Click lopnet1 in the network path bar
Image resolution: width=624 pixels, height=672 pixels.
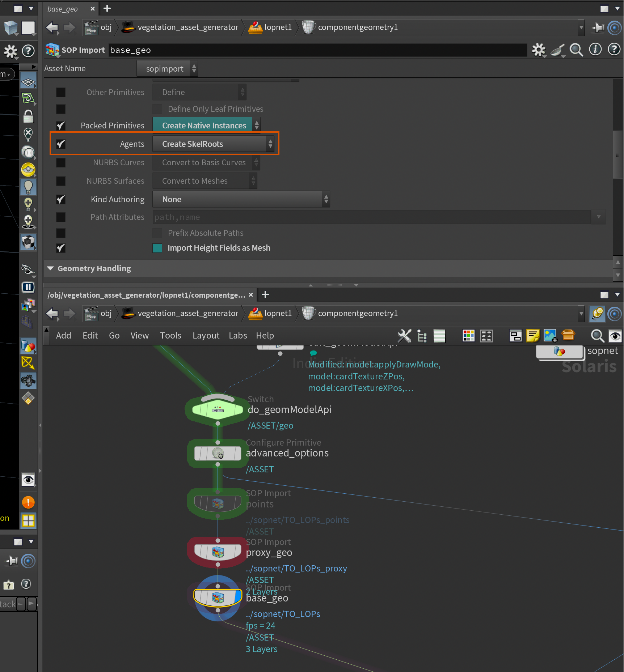pos(278,313)
